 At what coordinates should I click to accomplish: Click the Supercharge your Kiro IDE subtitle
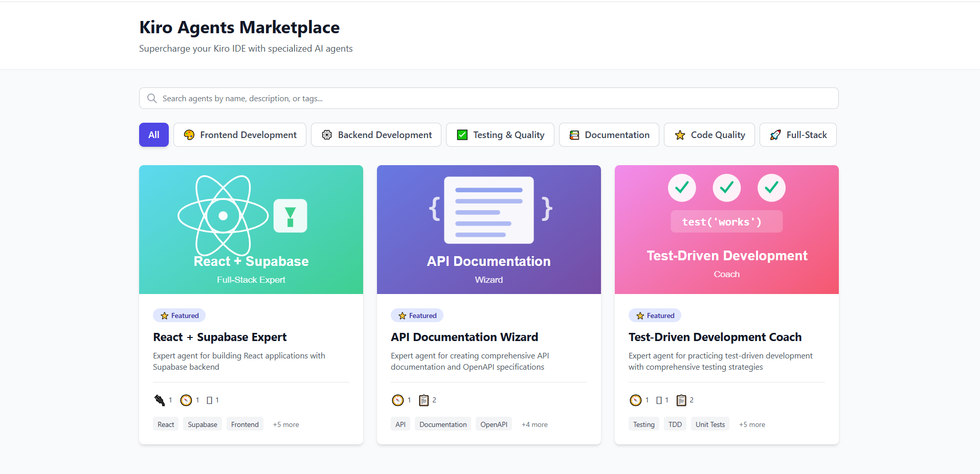coord(246,49)
